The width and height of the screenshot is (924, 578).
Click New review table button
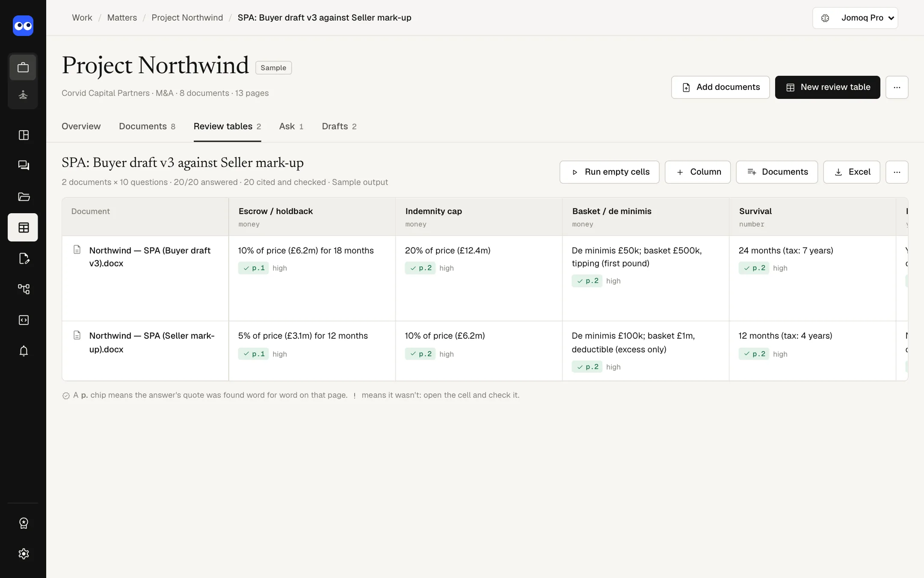[x=827, y=87]
